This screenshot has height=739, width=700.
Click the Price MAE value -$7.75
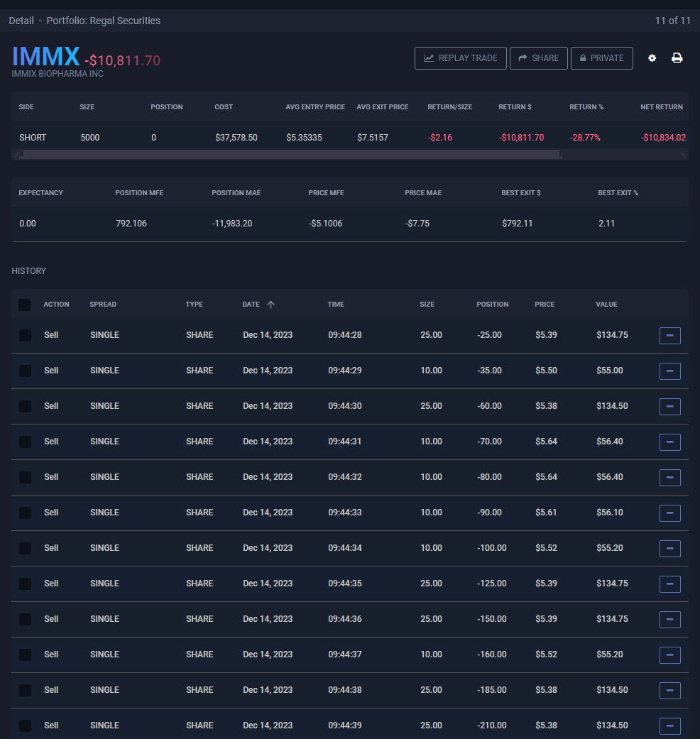(417, 224)
